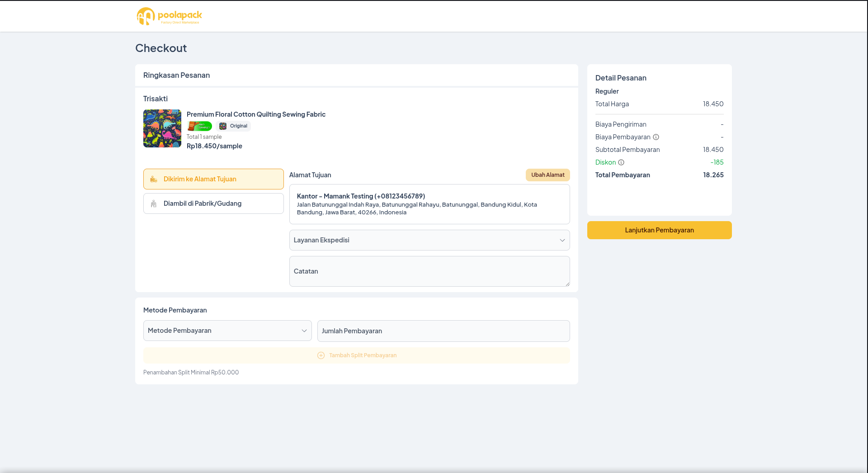Click the Catatan notes text area

click(429, 271)
